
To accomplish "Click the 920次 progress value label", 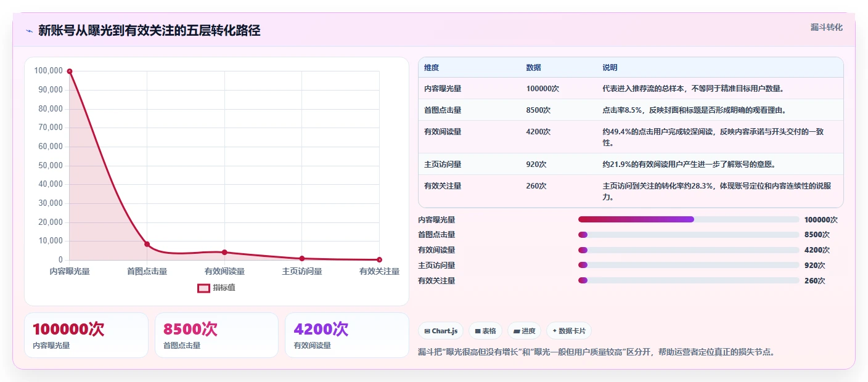I will [x=814, y=266].
